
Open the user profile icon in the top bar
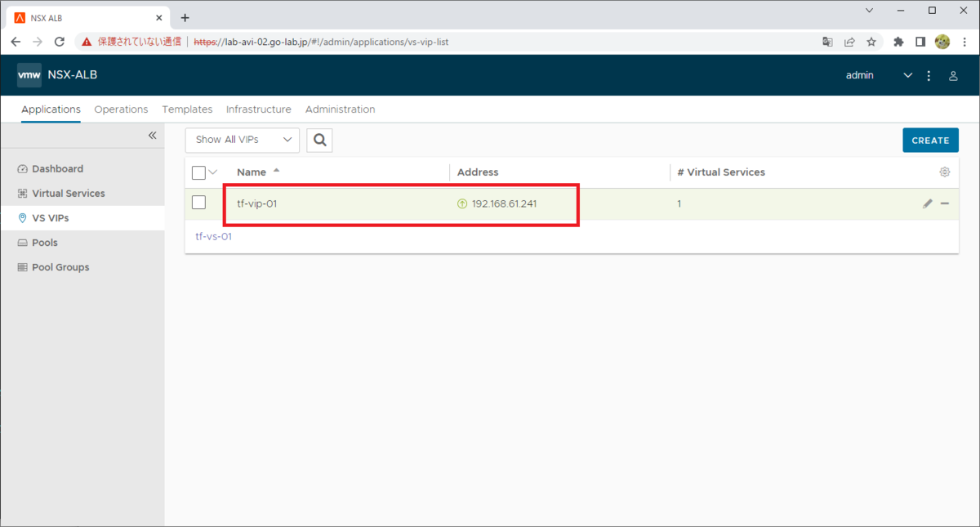point(953,75)
